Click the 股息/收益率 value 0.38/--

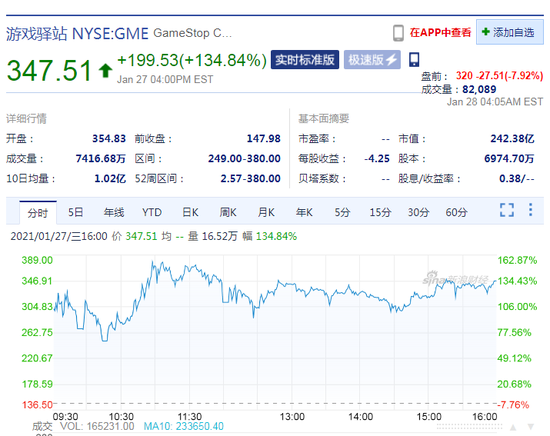pyautogui.click(x=517, y=179)
